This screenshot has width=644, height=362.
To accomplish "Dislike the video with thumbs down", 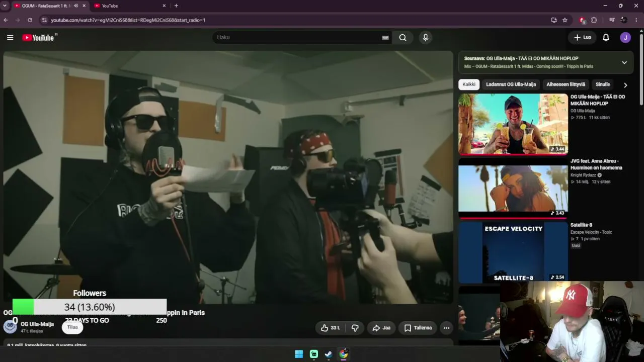I will [x=355, y=328].
